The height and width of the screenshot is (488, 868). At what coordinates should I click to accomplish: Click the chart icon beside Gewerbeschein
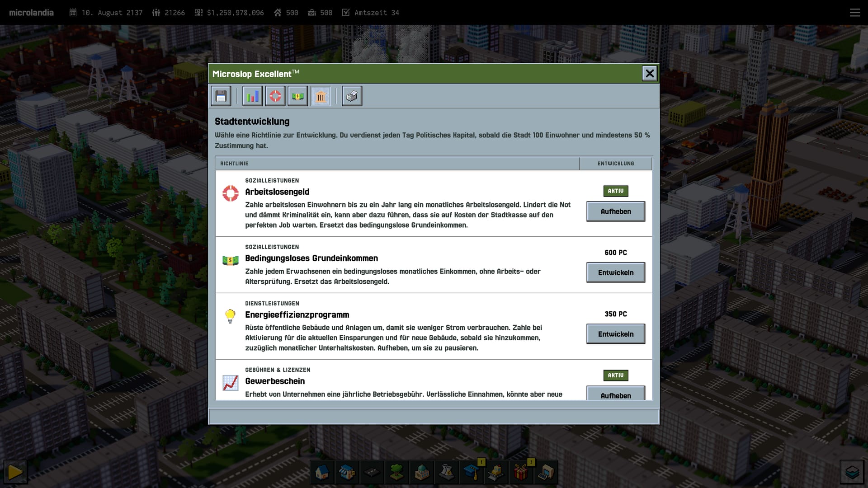(230, 383)
